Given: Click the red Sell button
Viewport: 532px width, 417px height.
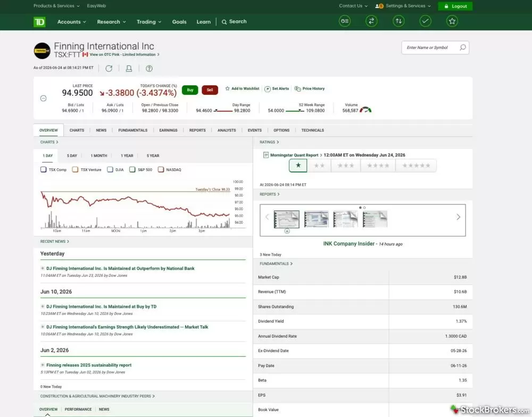Looking at the screenshot, I should click(210, 90).
